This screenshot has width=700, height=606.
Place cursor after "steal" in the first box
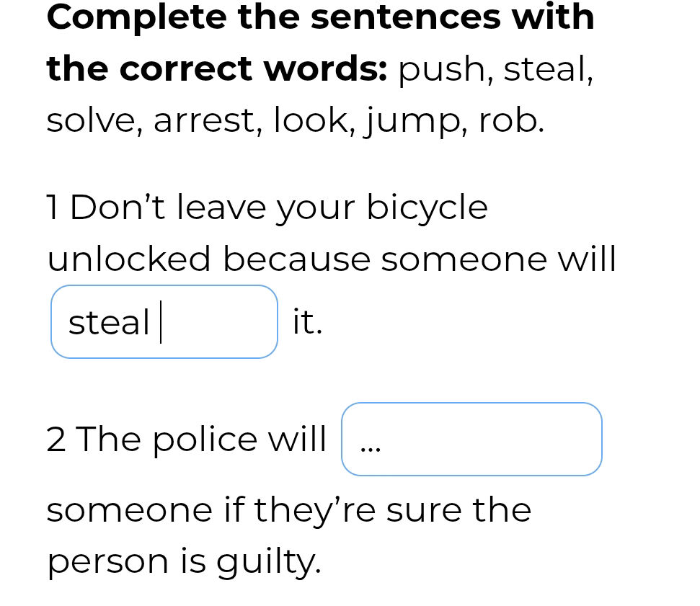tap(162, 321)
